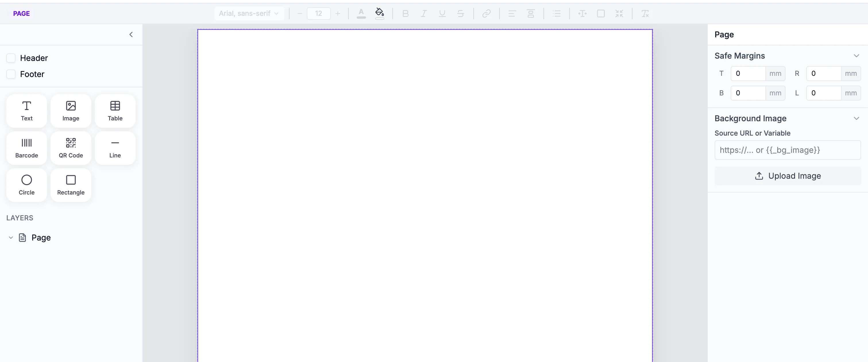The width and height of the screenshot is (868, 362).
Task: Collapse the Safe Margins section
Action: coord(856,56)
